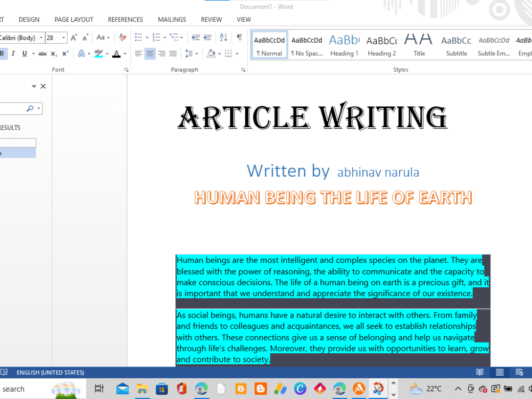Open the Design tab

(x=29, y=20)
